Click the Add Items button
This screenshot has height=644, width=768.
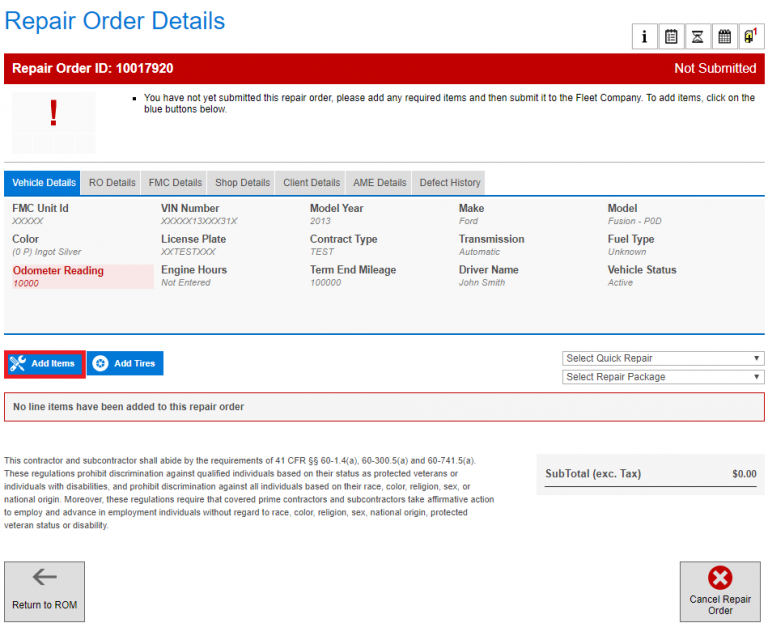pos(44,364)
